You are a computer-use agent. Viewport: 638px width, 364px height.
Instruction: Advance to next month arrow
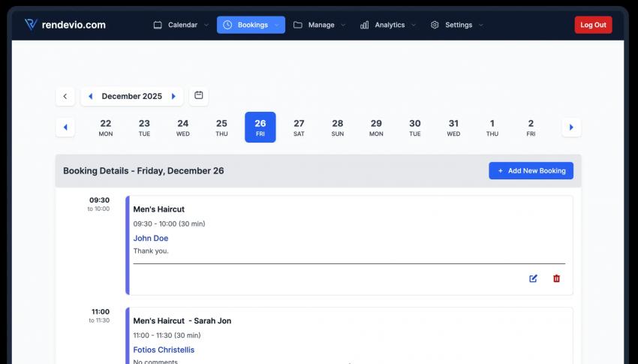click(x=173, y=96)
